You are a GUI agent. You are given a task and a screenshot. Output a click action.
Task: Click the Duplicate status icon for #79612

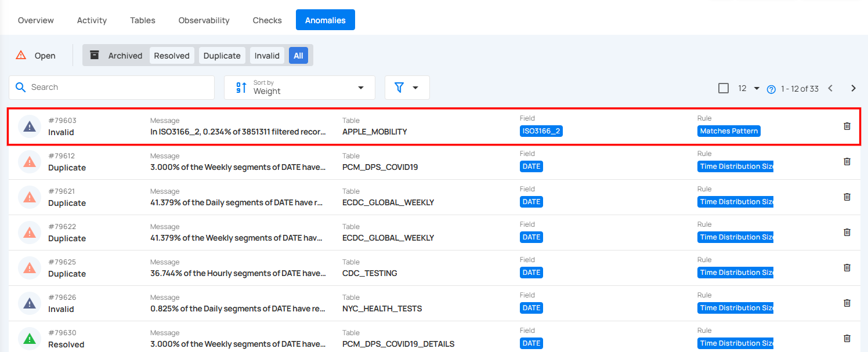(30, 162)
